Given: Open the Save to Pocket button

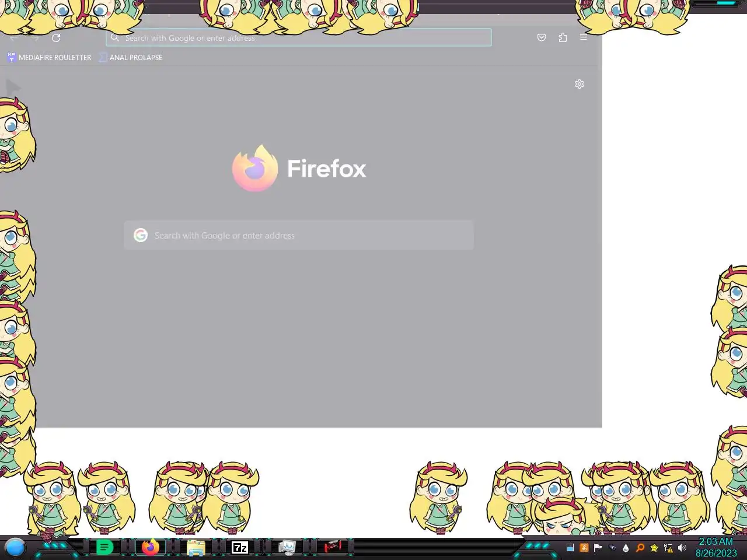Looking at the screenshot, I should 542,37.
